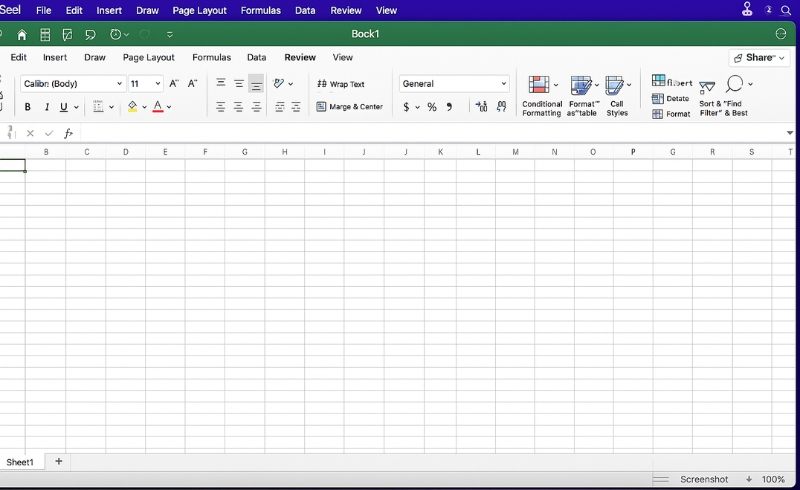
Task: Apply the red font color A
Action: point(158,106)
